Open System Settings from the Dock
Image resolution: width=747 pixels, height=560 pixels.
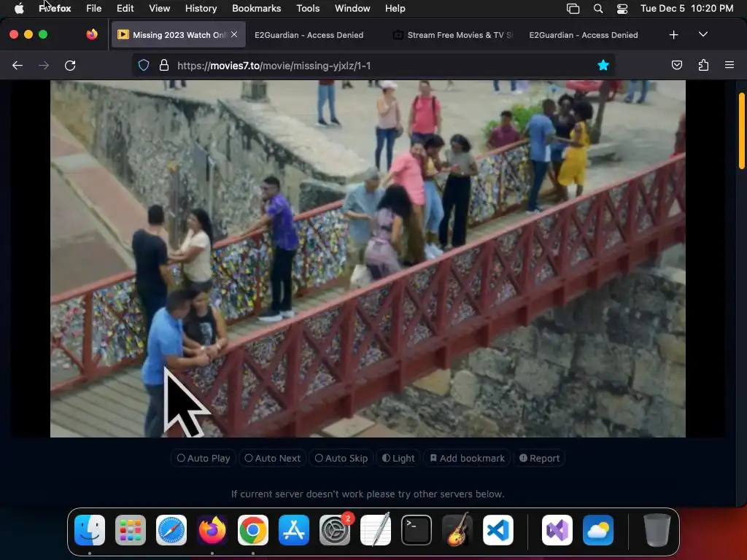(x=335, y=530)
